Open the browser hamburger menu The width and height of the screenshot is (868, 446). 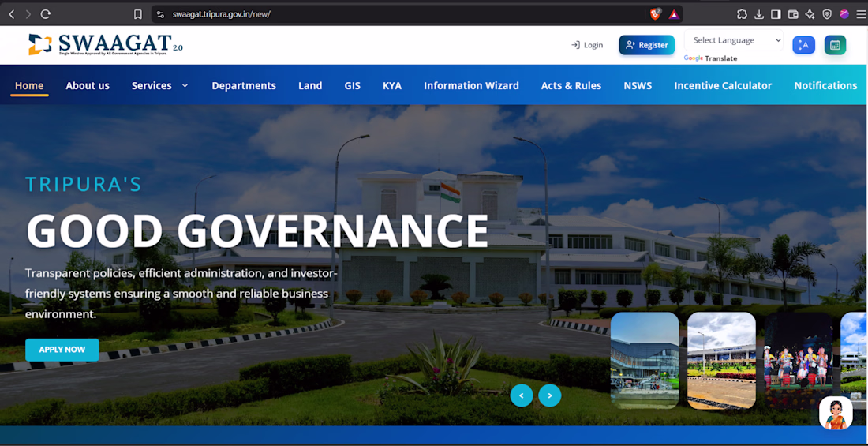pos(860,14)
